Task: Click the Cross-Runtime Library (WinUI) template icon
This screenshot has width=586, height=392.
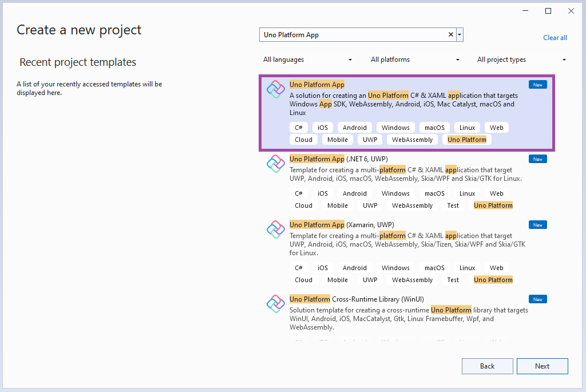Action: click(276, 304)
